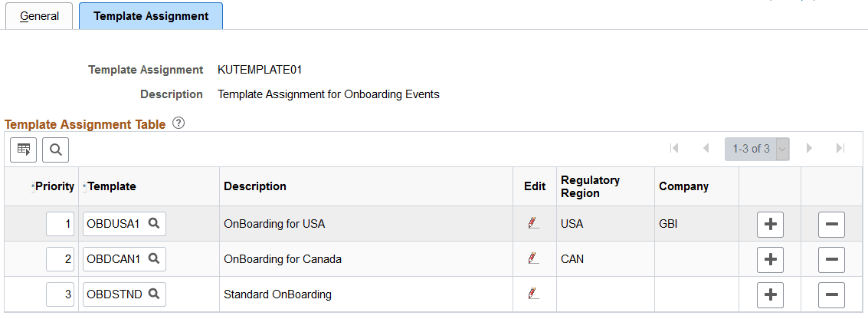
Task: Click the priority field containing 1
Action: (x=61, y=224)
